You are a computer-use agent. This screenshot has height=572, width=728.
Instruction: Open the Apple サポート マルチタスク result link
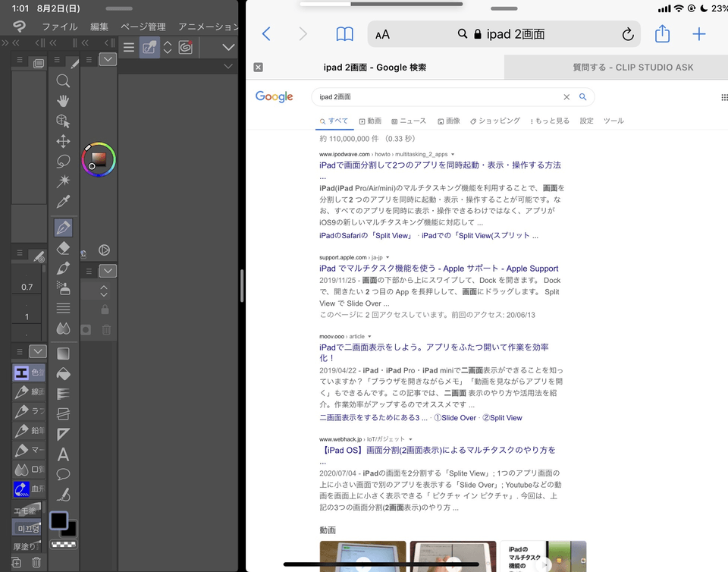[x=439, y=269]
